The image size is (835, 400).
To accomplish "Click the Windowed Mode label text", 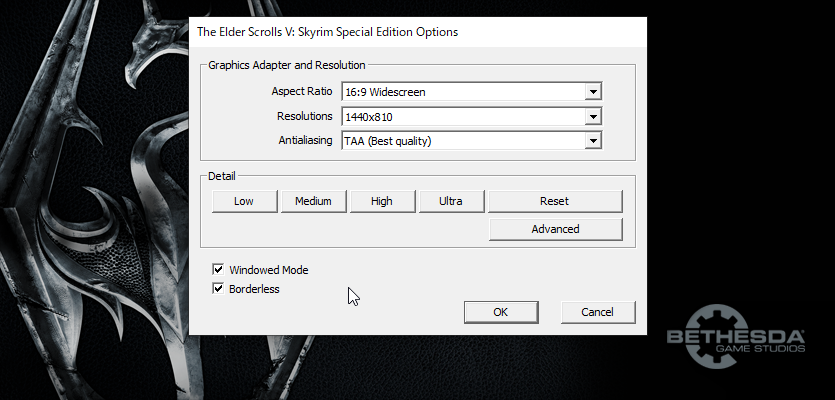I will (268, 270).
